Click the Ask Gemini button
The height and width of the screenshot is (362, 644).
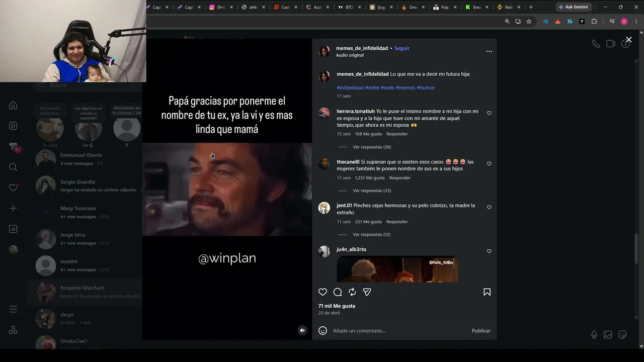(573, 7)
